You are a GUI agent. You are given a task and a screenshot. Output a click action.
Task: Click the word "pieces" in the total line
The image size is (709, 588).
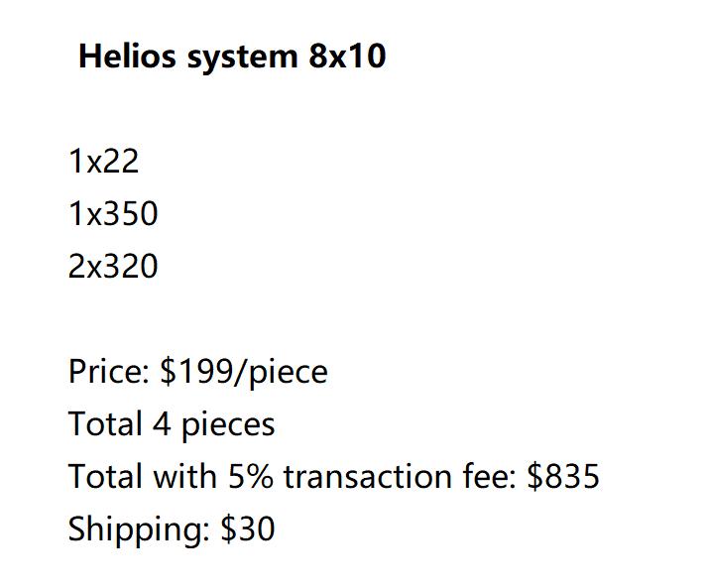228,425
